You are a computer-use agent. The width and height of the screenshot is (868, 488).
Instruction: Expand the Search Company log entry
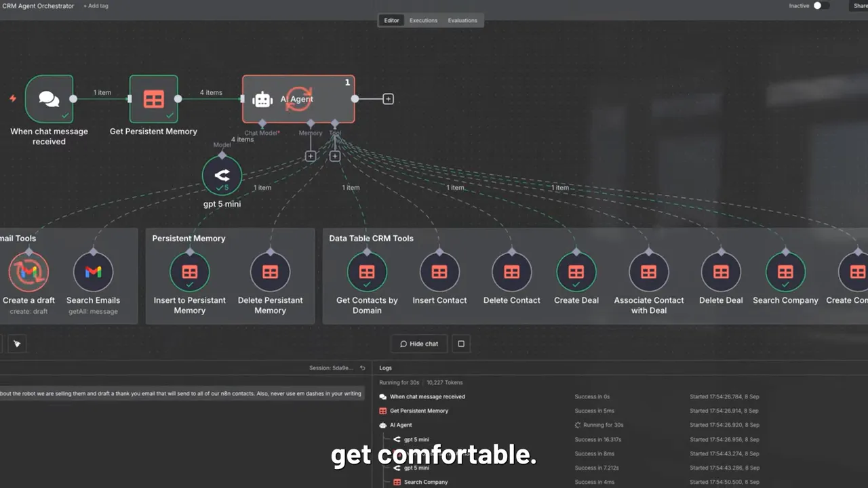click(x=425, y=482)
